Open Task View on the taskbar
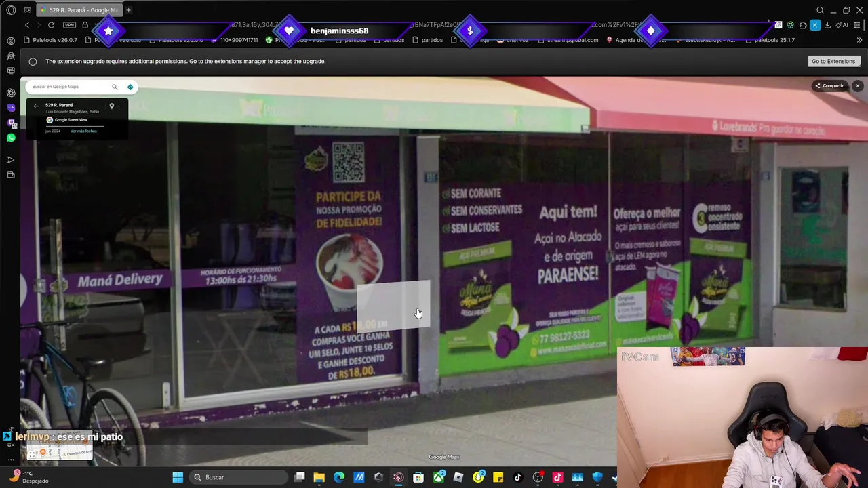 pos(299,477)
